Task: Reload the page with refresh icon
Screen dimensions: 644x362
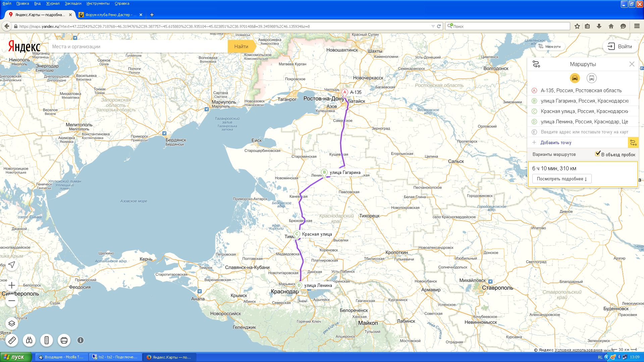Action: (x=439, y=26)
